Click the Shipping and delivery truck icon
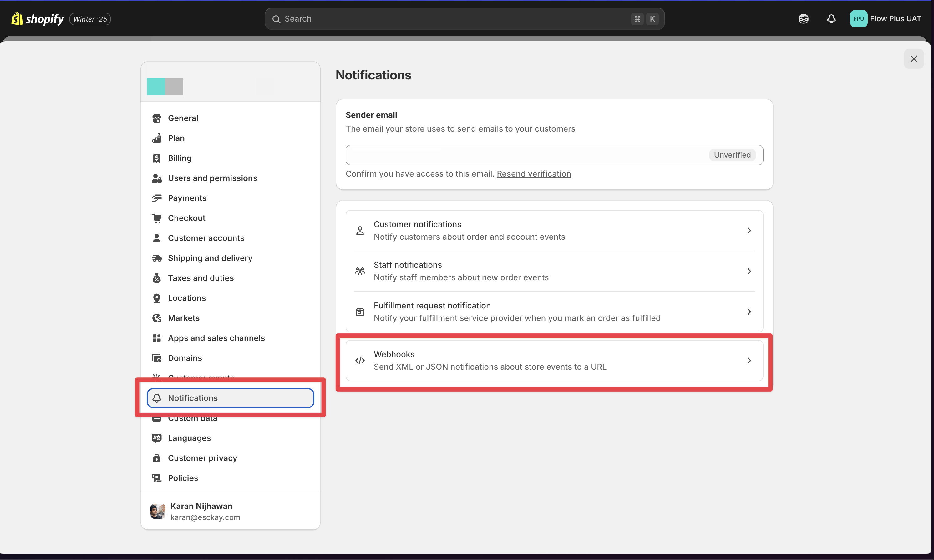Image resolution: width=934 pixels, height=560 pixels. tap(156, 258)
